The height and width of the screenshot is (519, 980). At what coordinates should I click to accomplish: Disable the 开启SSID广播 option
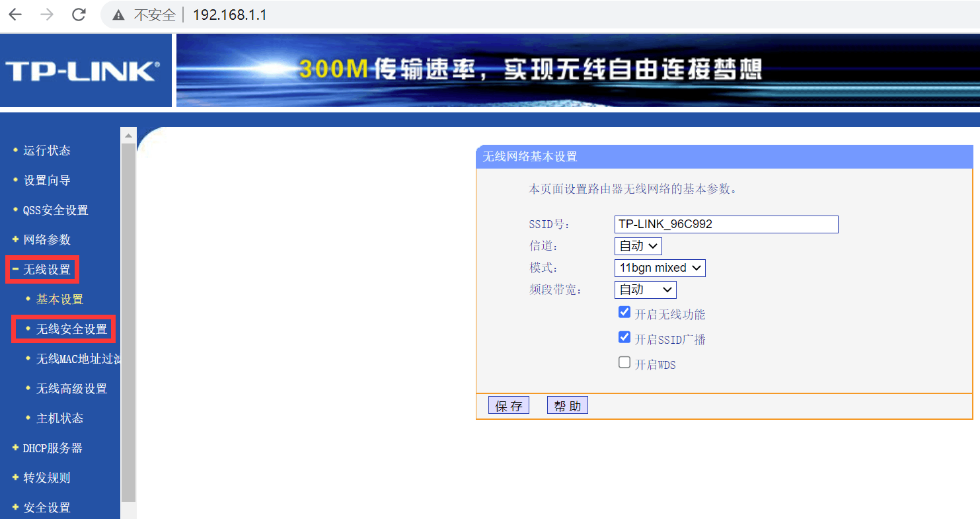click(x=624, y=337)
